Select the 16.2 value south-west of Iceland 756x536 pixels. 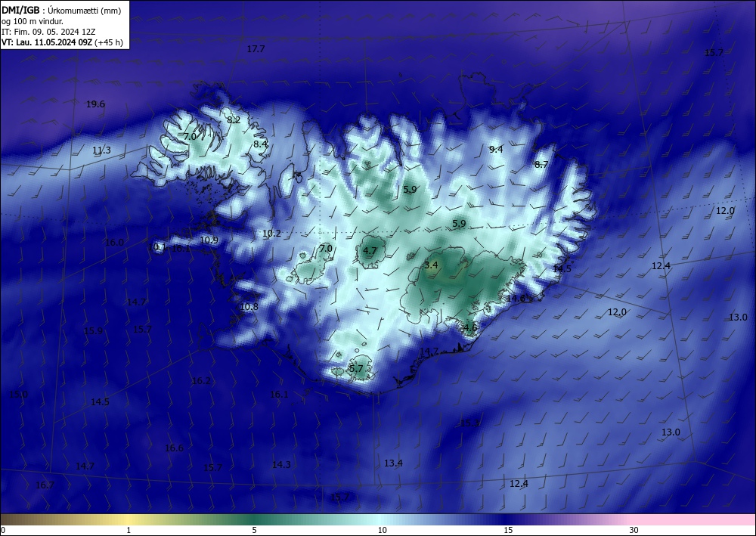201,381
